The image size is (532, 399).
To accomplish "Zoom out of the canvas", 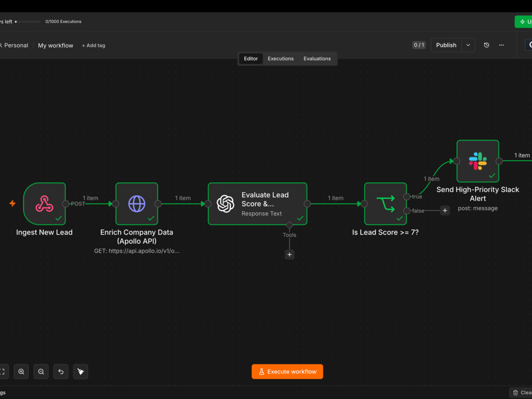I will pyautogui.click(x=41, y=371).
